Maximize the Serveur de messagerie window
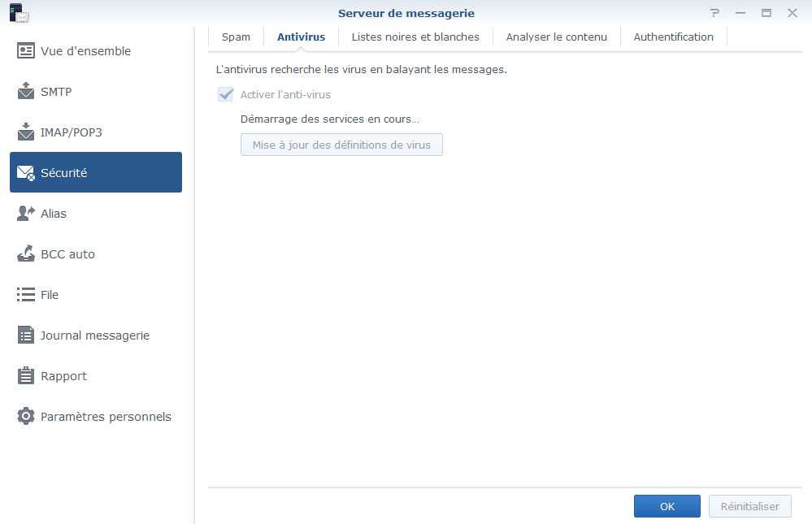 tap(766, 13)
